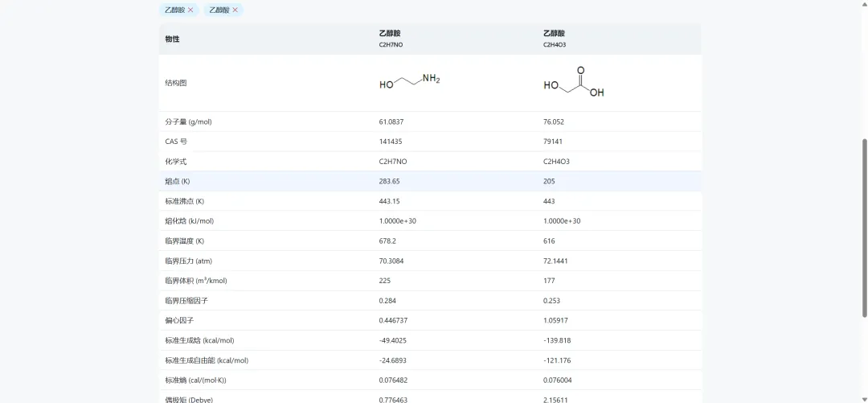Select the critical pressure value 72.1441
This screenshot has width=868, height=403.
(556, 261)
